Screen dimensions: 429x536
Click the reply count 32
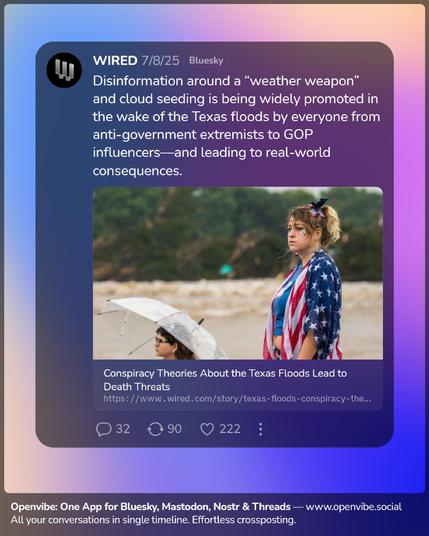tap(123, 429)
